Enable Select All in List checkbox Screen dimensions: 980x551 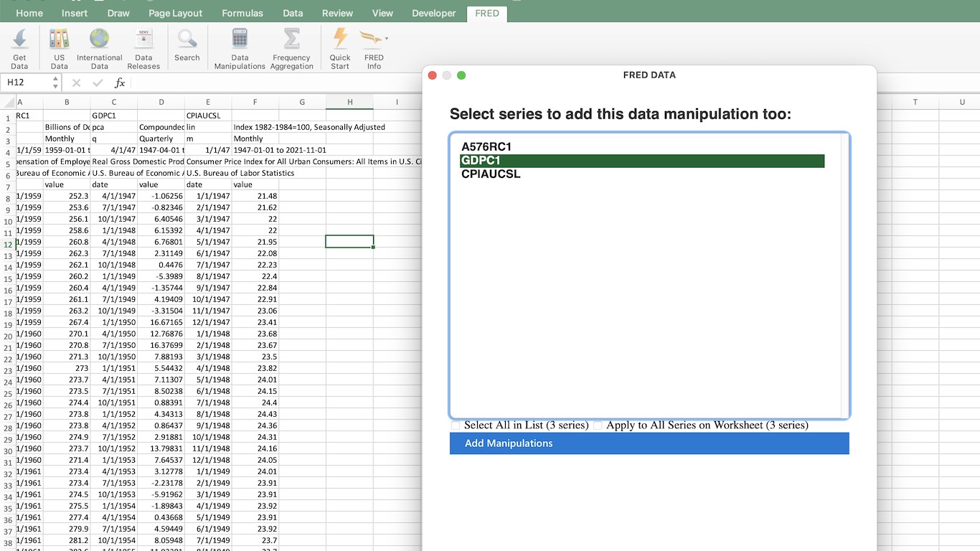click(456, 425)
